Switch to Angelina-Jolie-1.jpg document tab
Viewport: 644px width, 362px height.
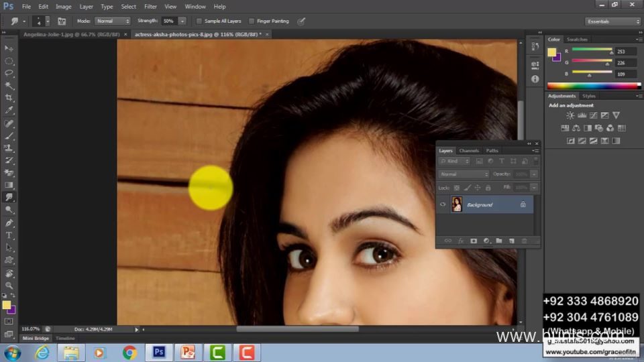pos(72,34)
